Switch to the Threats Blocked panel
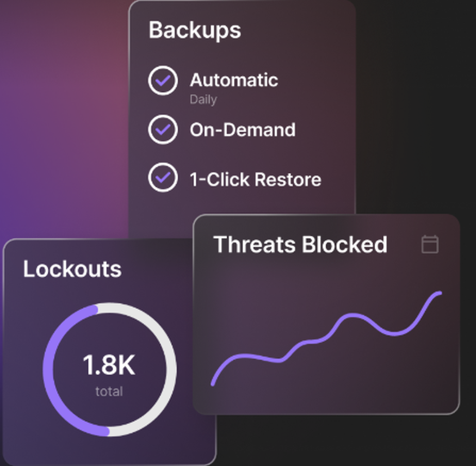 (x=301, y=245)
